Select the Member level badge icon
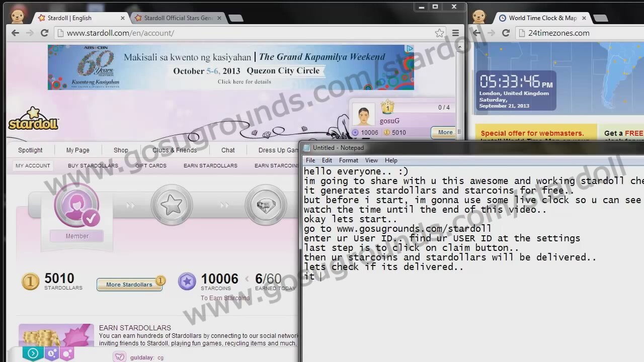This screenshot has width=644, height=362. click(77, 205)
